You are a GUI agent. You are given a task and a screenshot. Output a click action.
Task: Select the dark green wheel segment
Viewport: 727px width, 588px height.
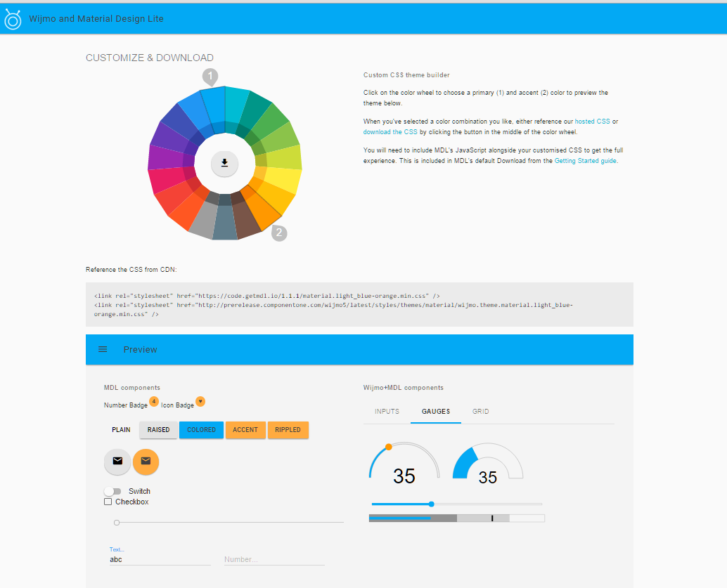(269, 123)
